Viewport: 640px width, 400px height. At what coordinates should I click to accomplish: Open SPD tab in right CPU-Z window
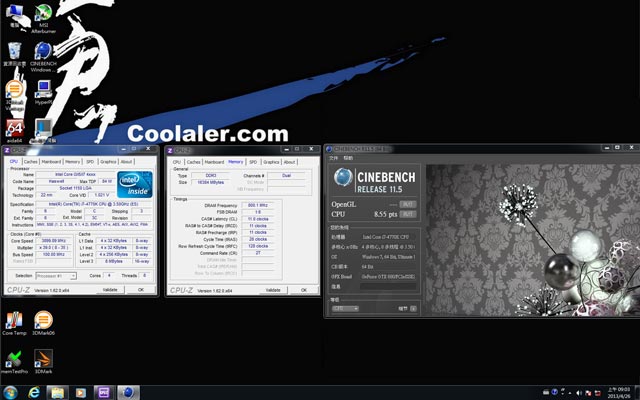pos(253,162)
